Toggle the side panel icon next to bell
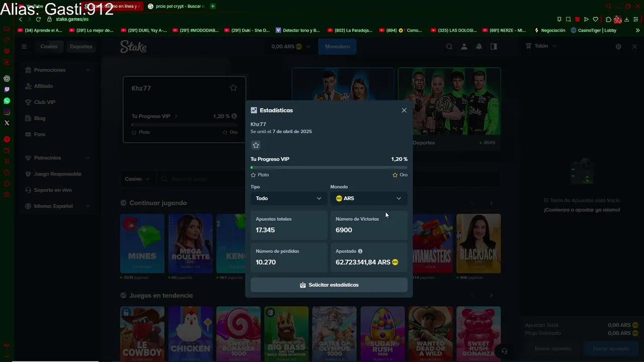Screen dimensions: 644x362 click(494, 47)
